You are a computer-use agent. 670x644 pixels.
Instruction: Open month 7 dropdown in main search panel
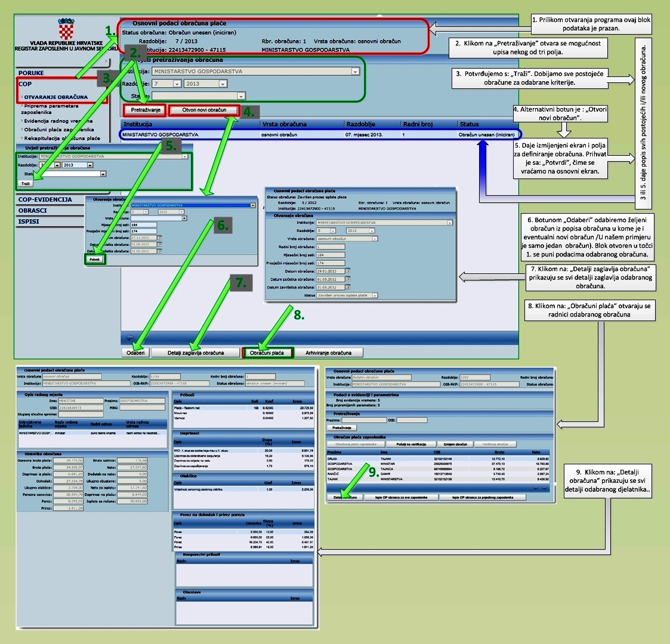[177, 84]
